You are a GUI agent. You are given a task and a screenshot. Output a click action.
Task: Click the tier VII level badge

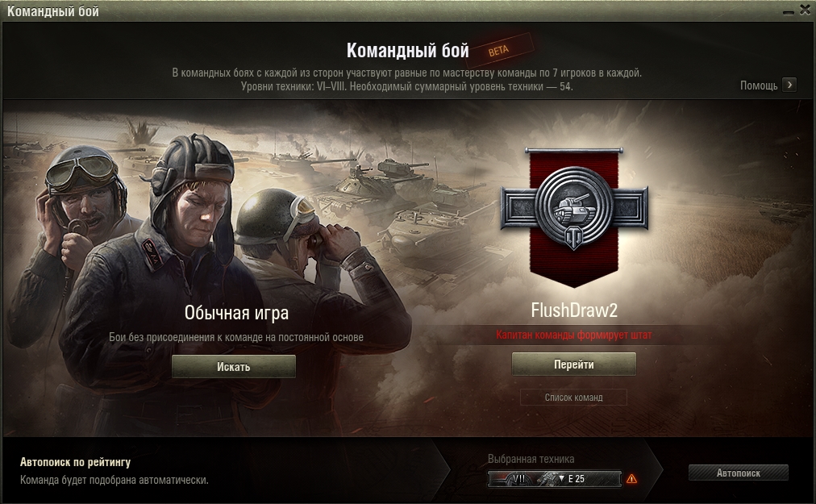(x=518, y=478)
